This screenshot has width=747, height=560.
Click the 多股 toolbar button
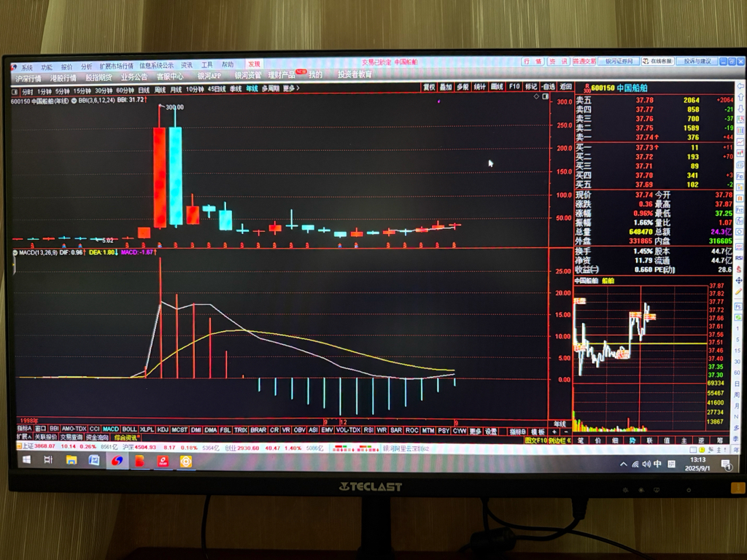tap(462, 87)
